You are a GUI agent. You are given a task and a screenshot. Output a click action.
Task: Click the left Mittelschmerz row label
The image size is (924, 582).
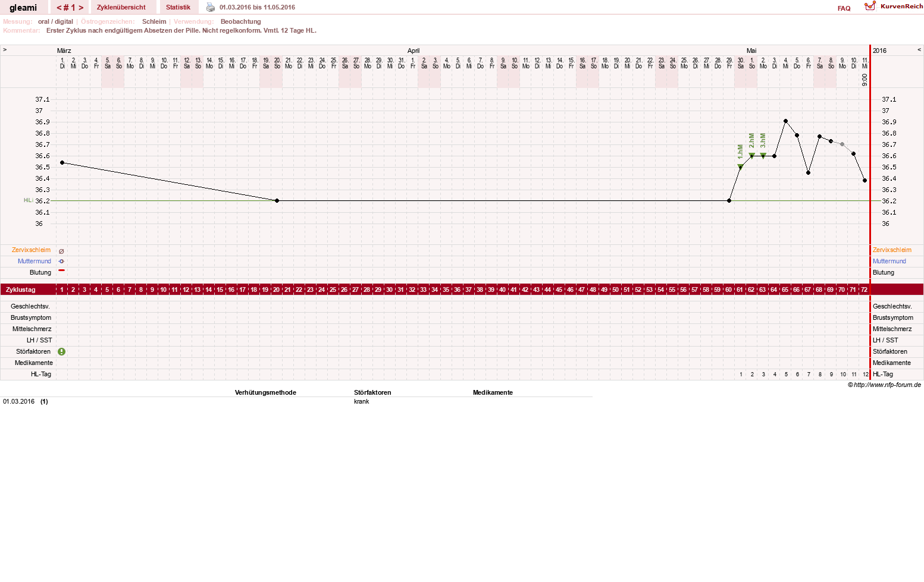32,329
